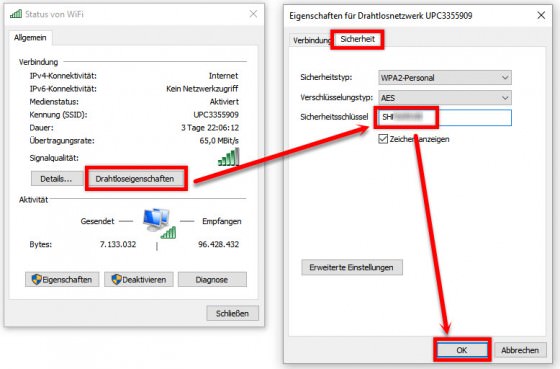
Task: Switch to the Sicherheit tab
Action: pyautogui.click(x=358, y=39)
